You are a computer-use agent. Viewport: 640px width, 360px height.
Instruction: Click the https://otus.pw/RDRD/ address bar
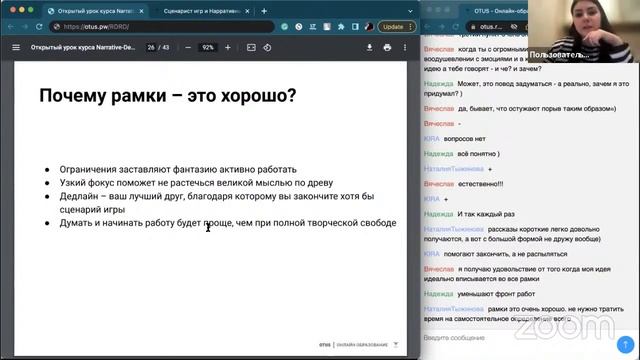(x=162, y=27)
